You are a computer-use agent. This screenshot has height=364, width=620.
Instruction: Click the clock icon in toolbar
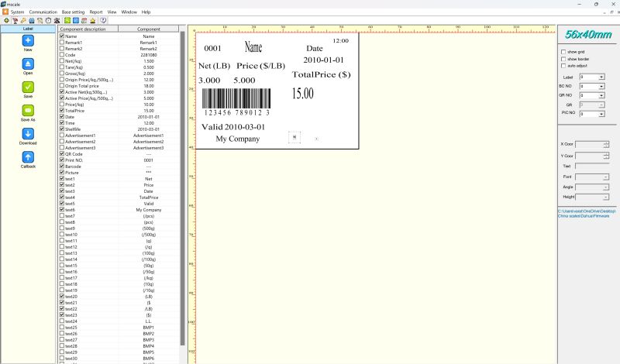(x=48, y=20)
